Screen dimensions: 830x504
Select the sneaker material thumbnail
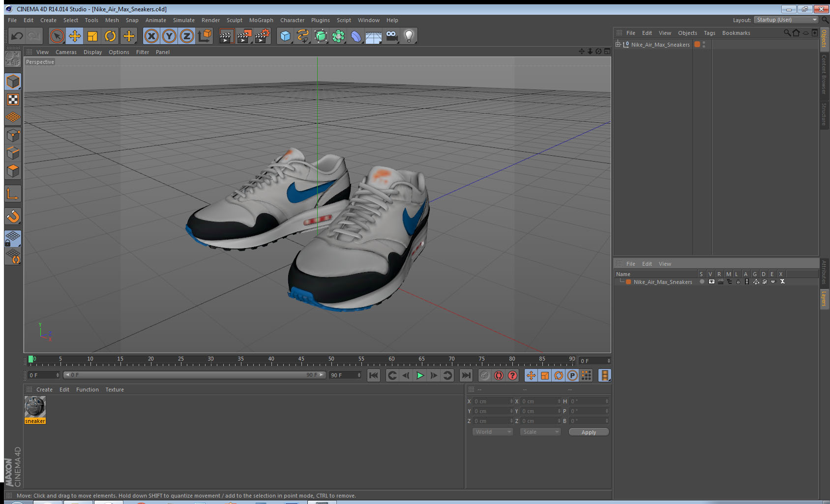35,407
